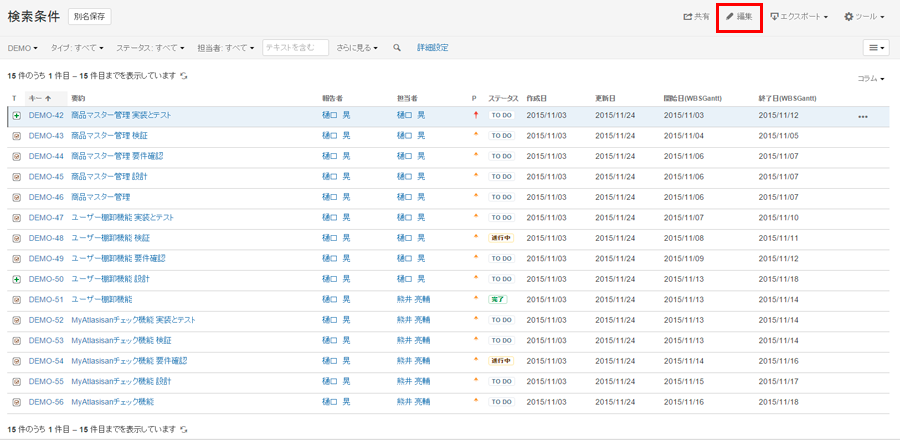Click the Save As (別名保存) button

coord(90,17)
